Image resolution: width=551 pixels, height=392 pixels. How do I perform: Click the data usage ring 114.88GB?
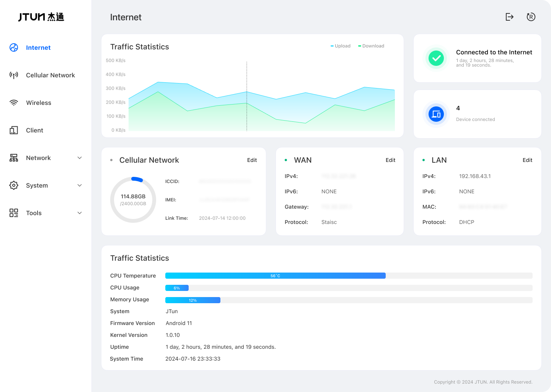(133, 199)
